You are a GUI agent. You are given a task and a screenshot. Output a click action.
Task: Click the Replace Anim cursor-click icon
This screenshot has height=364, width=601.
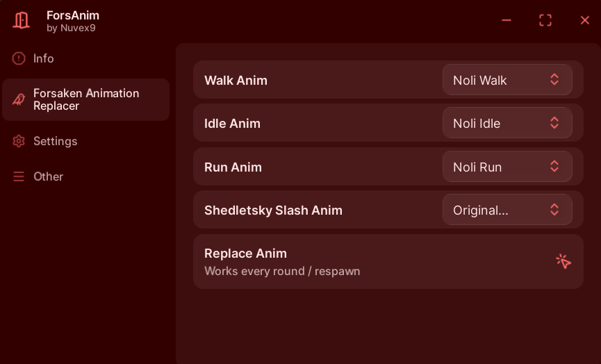pos(563,261)
